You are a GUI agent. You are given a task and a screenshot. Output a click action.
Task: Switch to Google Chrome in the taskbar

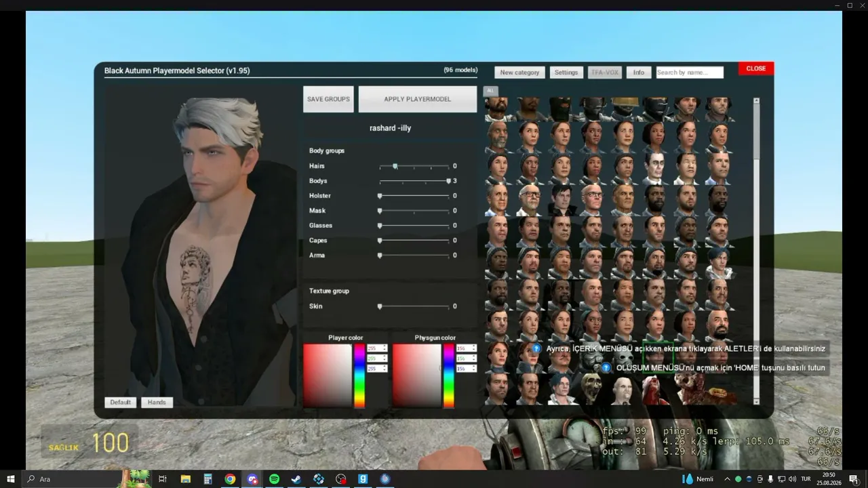click(x=230, y=479)
